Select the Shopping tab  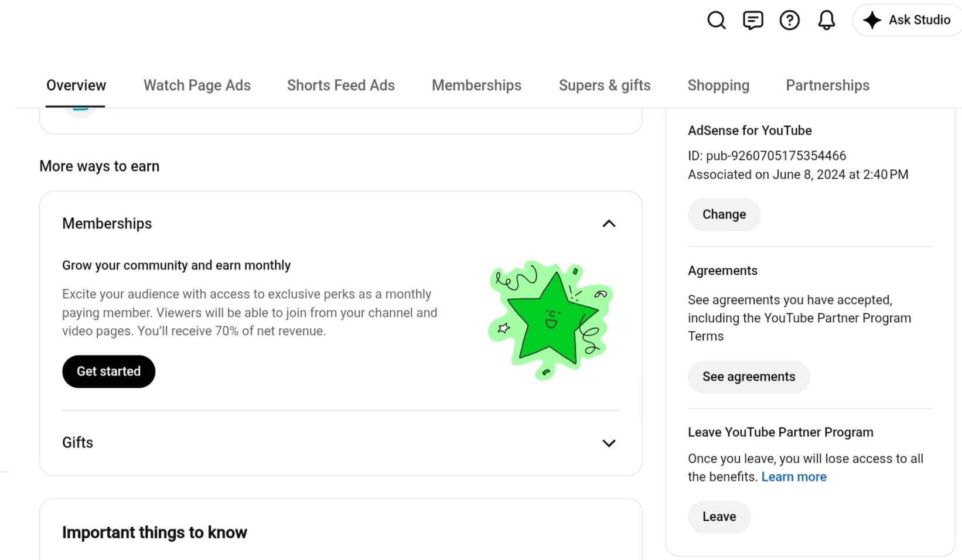pyautogui.click(x=718, y=86)
